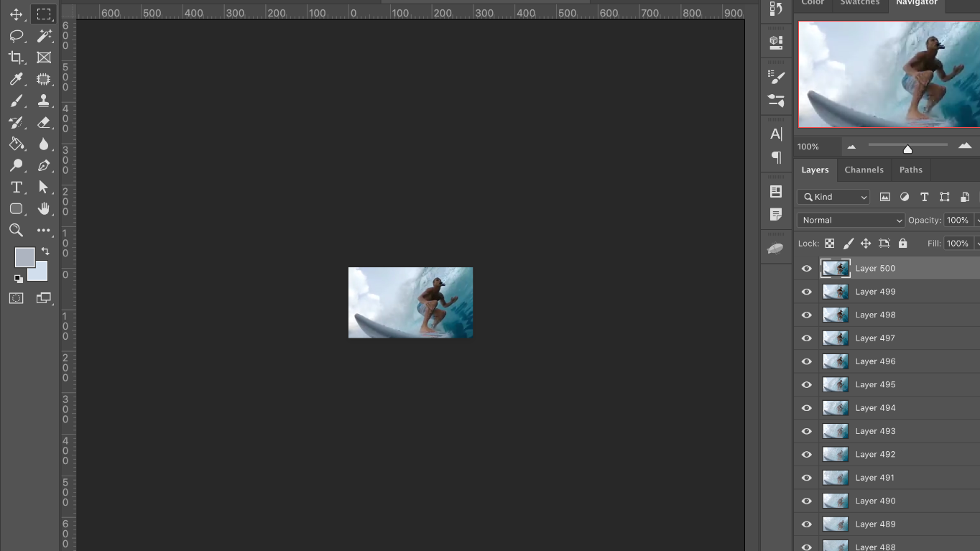Click the Navigator zoom slider handle
This screenshot has width=980, height=551.
(907, 149)
